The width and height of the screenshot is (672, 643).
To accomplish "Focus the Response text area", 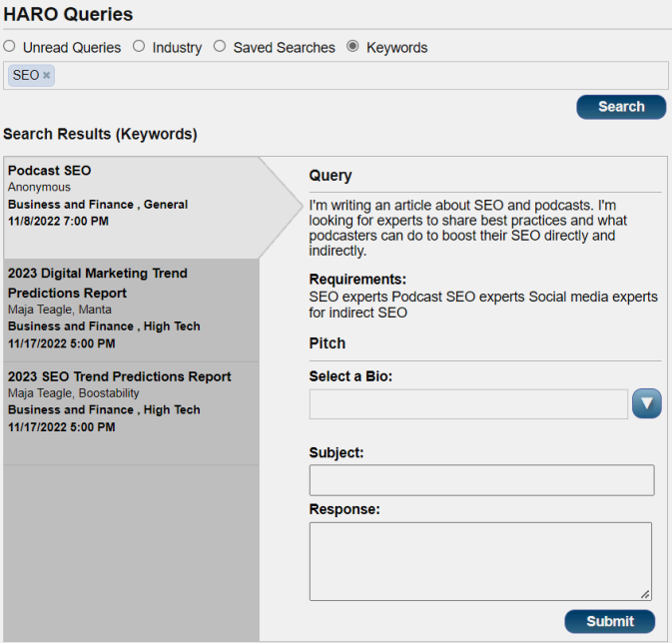I will coord(479,559).
